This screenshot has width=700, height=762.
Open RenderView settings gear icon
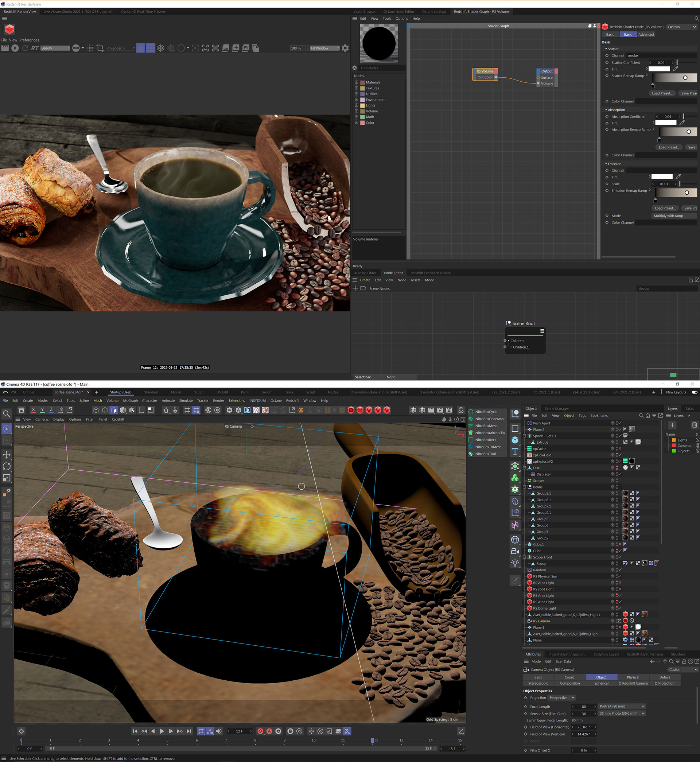coord(345,48)
